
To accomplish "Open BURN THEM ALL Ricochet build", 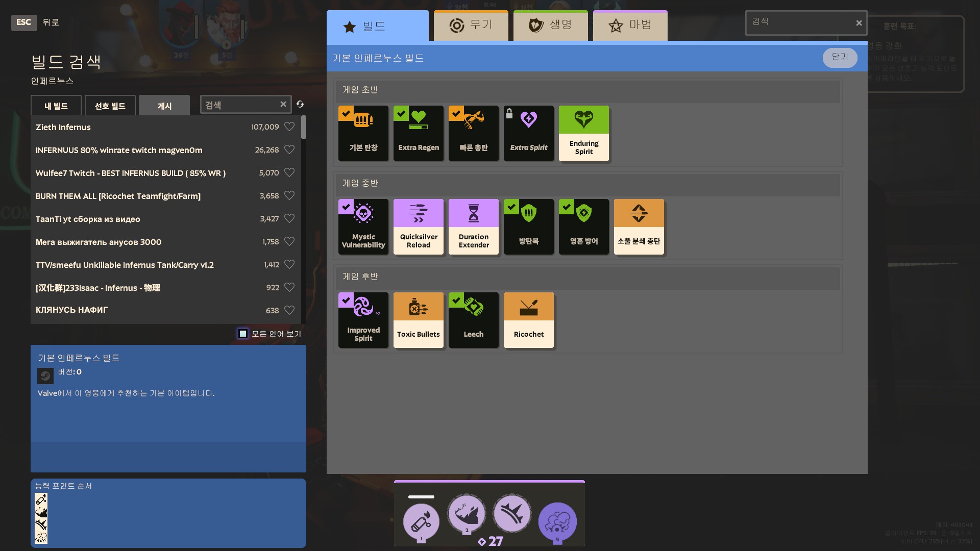I will (x=166, y=196).
